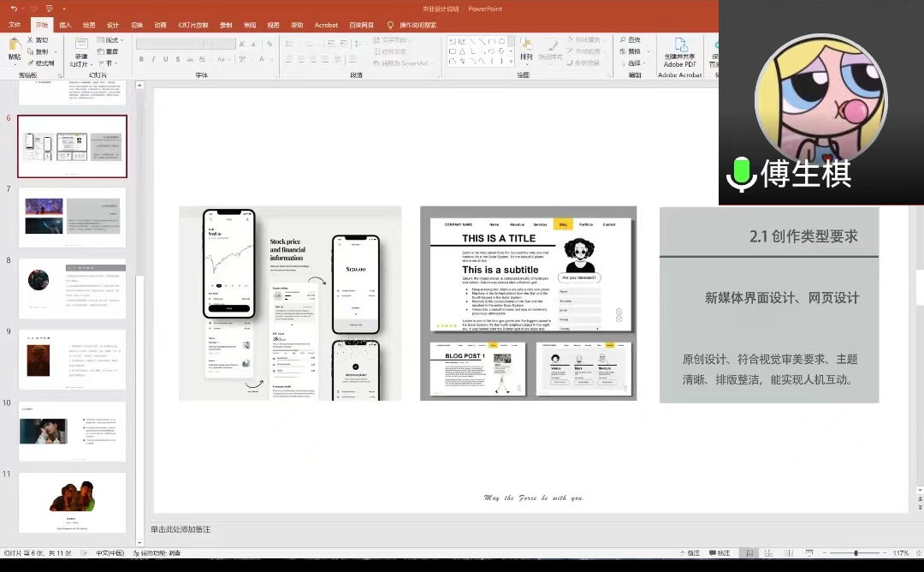Click the Reset (重置) slide button
924x572 pixels.
click(109, 51)
